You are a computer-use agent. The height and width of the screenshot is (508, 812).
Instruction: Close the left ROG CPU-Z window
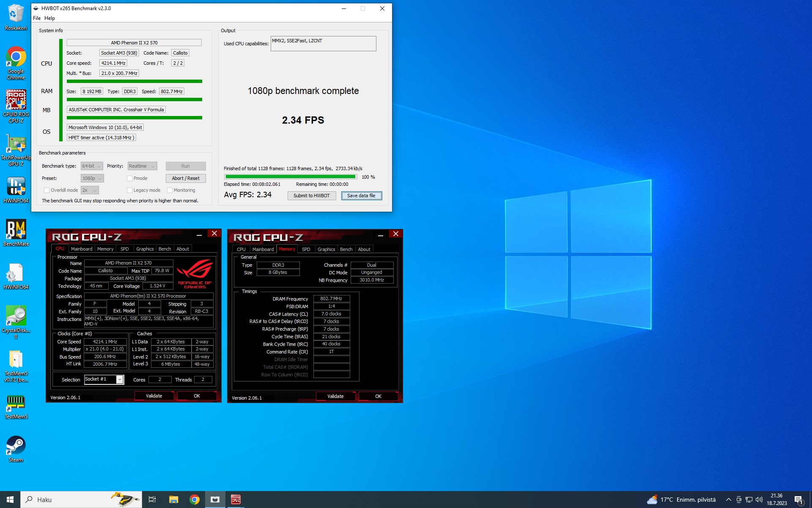pyautogui.click(x=214, y=234)
